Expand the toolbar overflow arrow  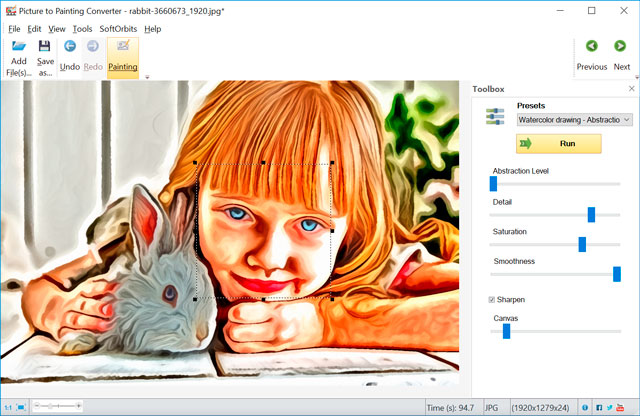(147, 77)
